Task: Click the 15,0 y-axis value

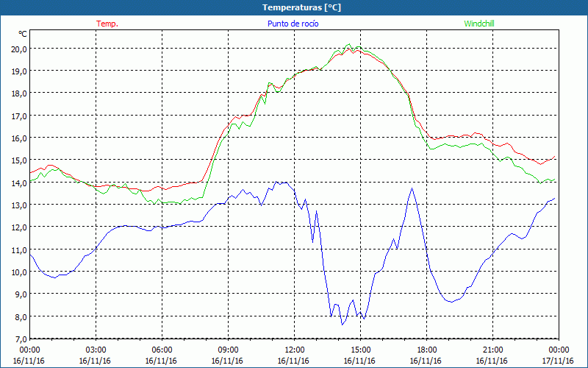Action: (x=20, y=160)
